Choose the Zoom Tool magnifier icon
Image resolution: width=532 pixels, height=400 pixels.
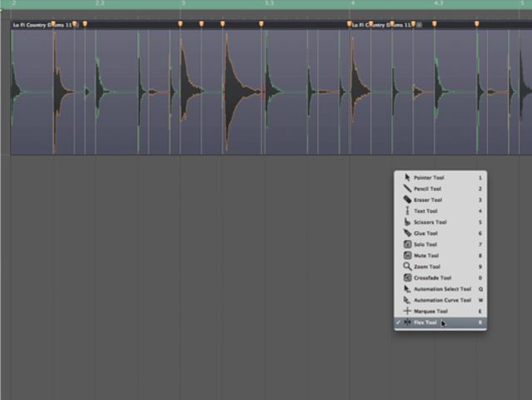[x=407, y=267]
